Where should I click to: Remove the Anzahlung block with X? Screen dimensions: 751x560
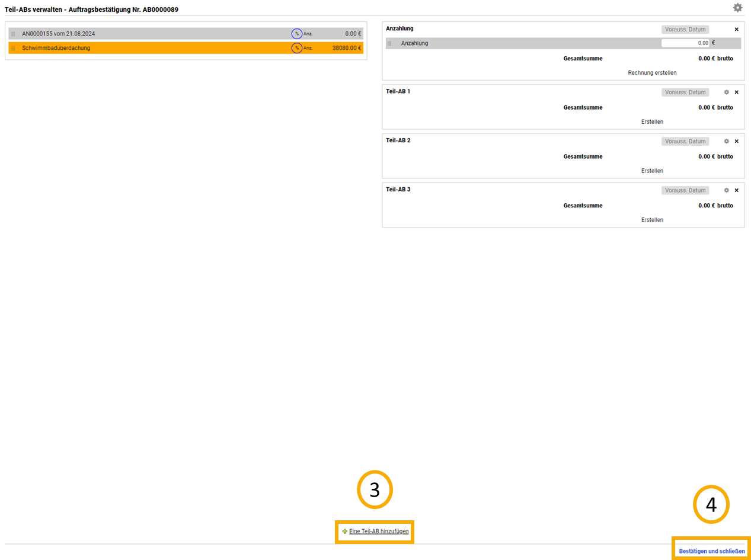tap(737, 29)
